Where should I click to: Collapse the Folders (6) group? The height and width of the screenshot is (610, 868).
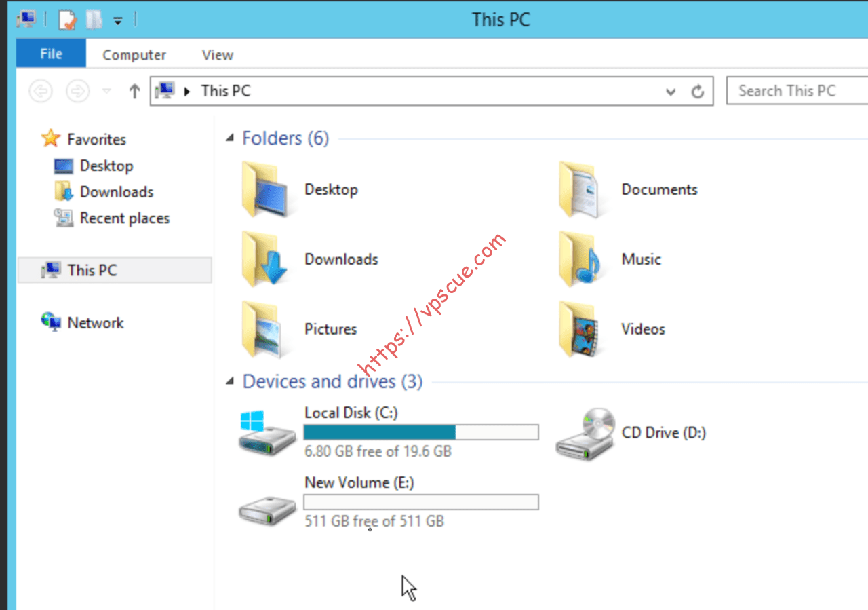click(x=229, y=138)
